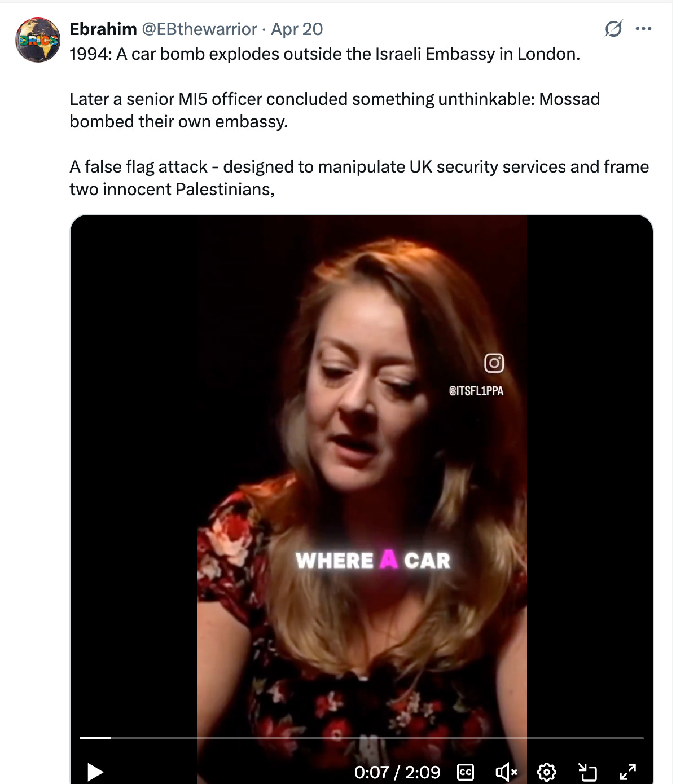The image size is (676, 784).
Task: Click the WHERE A CAR caption overlay
Action: point(373,560)
